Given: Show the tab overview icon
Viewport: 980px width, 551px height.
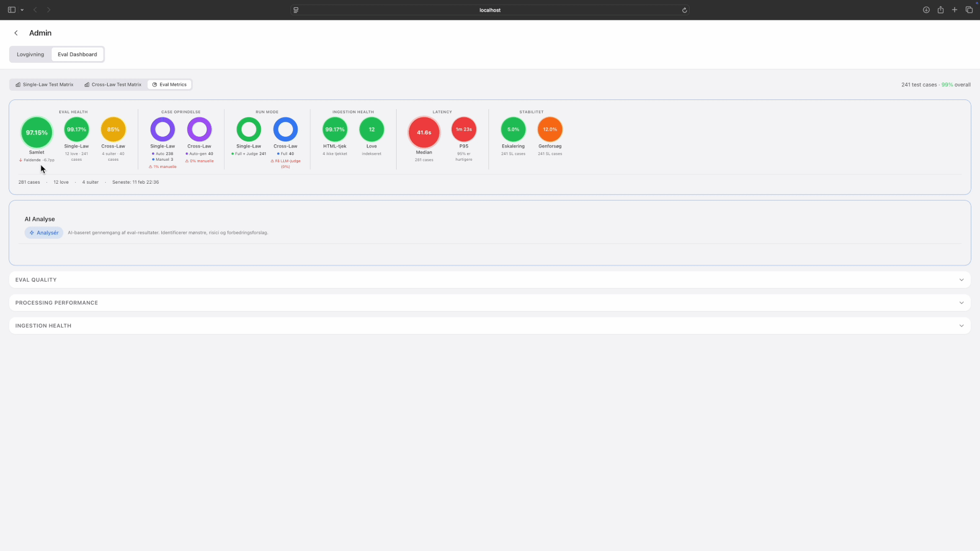Looking at the screenshot, I should point(969,10).
